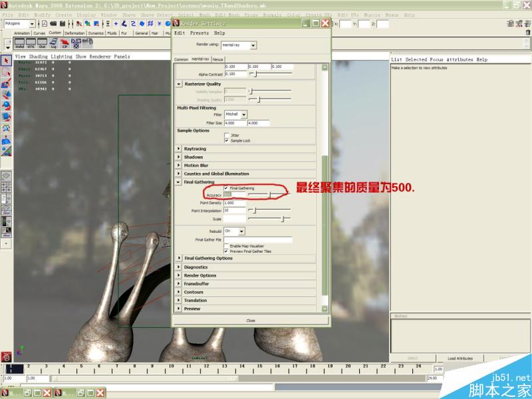Collapse the Final Gathering section
This screenshot has height=399, width=532.
[x=179, y=182]
